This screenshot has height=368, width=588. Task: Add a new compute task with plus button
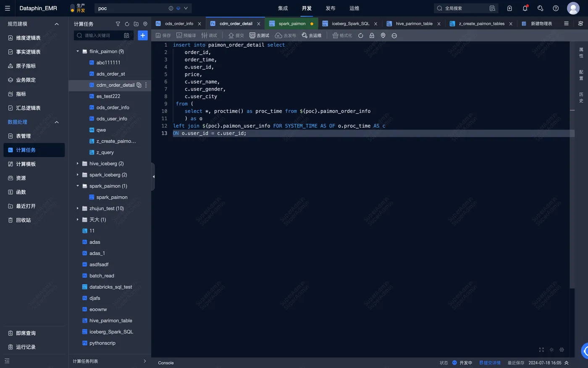143,36
